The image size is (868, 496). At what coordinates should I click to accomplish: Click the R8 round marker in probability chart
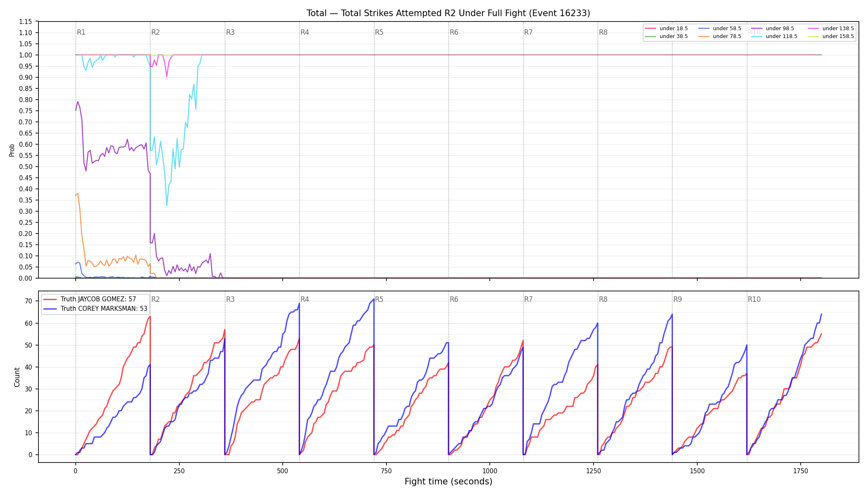click(603, 32)
